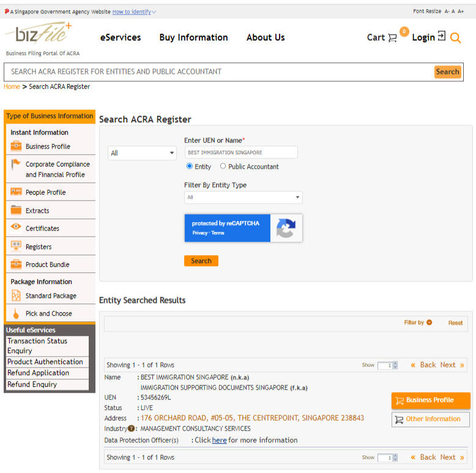The height and width of the screenshot is (473, 476).
Task: Click the Certificates eye icon
Action: click(x=16, y=226)
